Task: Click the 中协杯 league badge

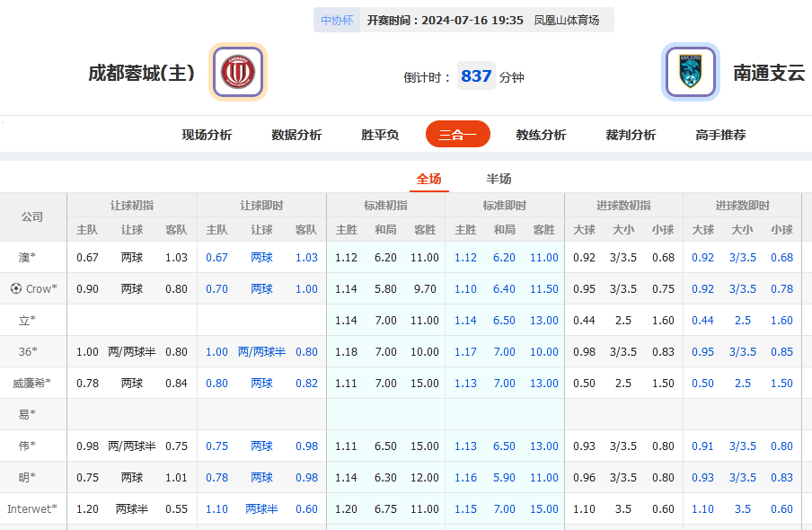Action: (x=336, y=19)
